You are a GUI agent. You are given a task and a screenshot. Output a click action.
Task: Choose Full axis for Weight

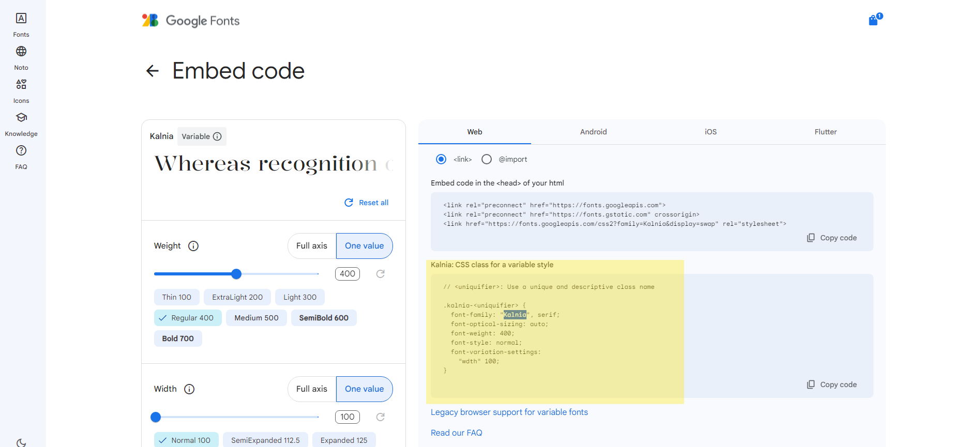pos(312,246)
